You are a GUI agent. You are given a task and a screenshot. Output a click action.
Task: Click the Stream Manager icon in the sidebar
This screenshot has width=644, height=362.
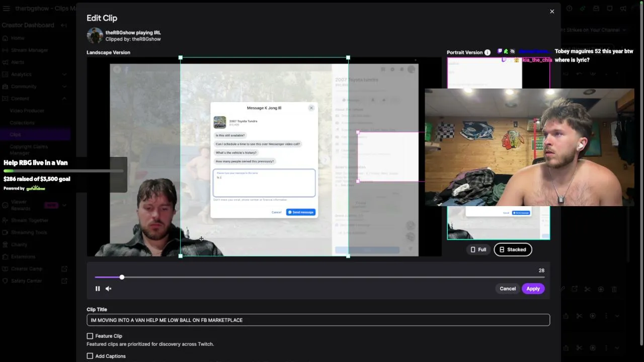click(x=5, y=50)
